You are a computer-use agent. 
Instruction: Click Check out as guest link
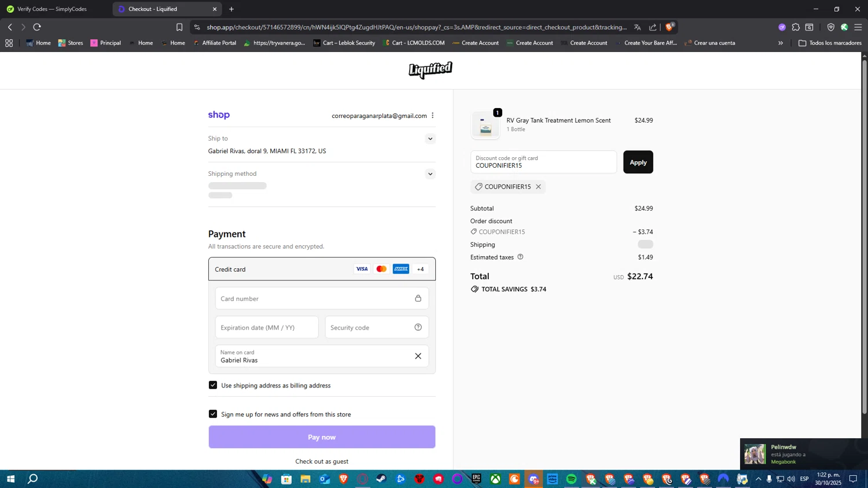tap(322, 461)
